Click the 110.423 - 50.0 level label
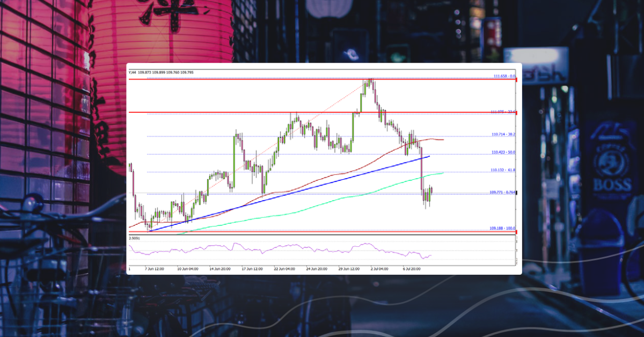Viewport: 644px width, 337px height. pyautogui.click(x=502, y=152)
